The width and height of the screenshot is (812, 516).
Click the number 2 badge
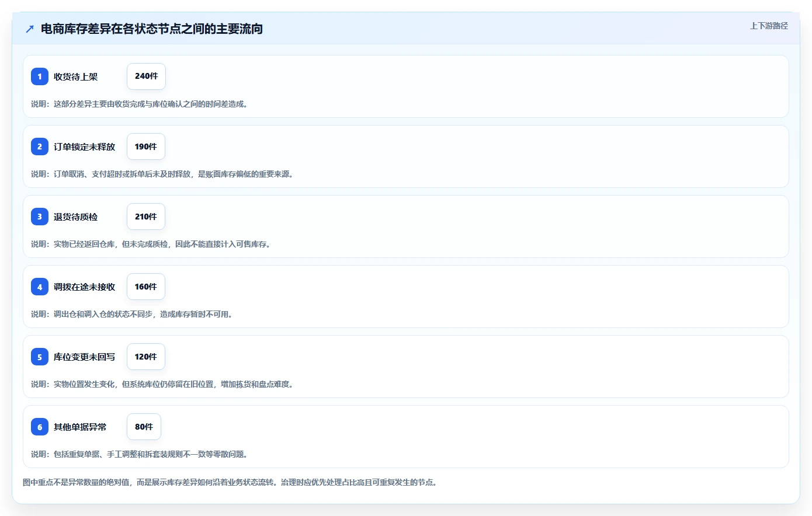click(40, 147)
